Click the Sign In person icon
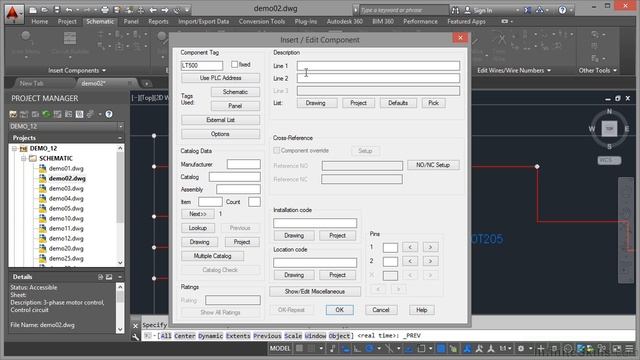Viewport: 640px width, 360px height. pos(468,10)
